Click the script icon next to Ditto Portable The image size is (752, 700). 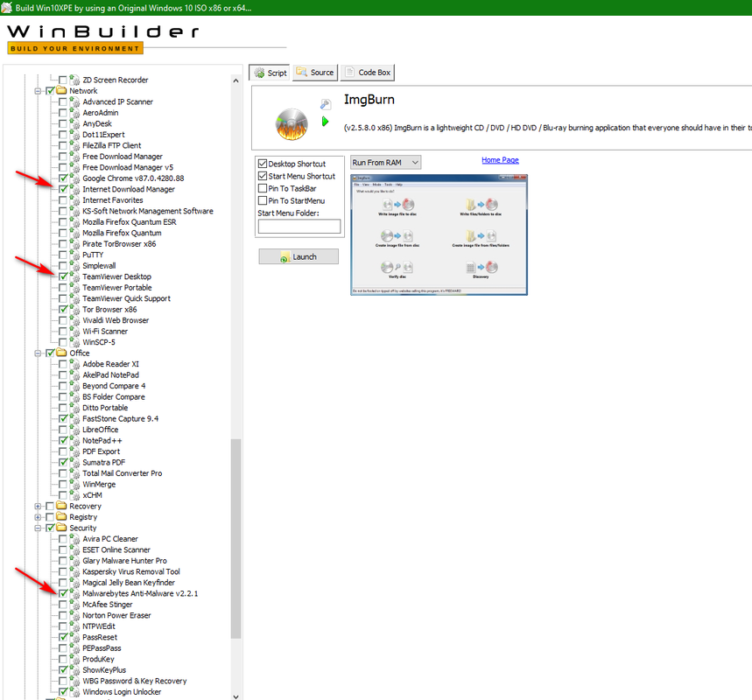click(74, 408)
